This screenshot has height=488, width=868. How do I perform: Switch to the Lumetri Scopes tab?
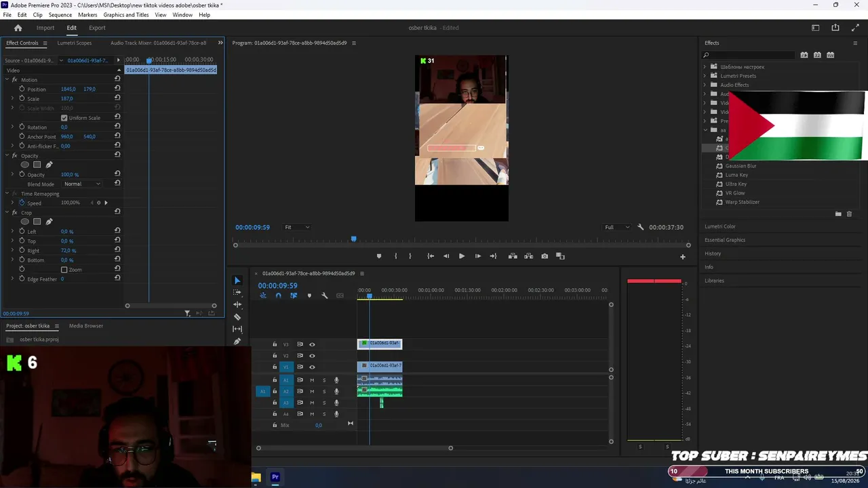coord(75,43)
